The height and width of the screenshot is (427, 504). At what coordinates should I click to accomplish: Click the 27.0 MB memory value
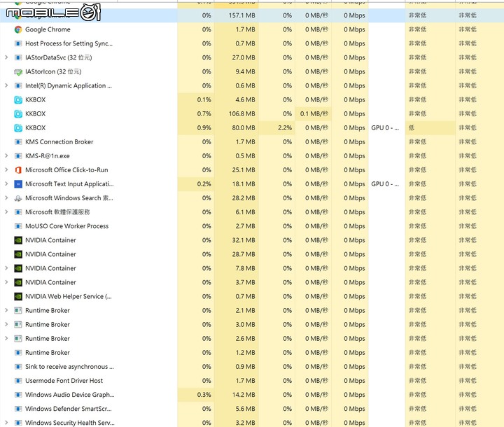pos(244,57)
